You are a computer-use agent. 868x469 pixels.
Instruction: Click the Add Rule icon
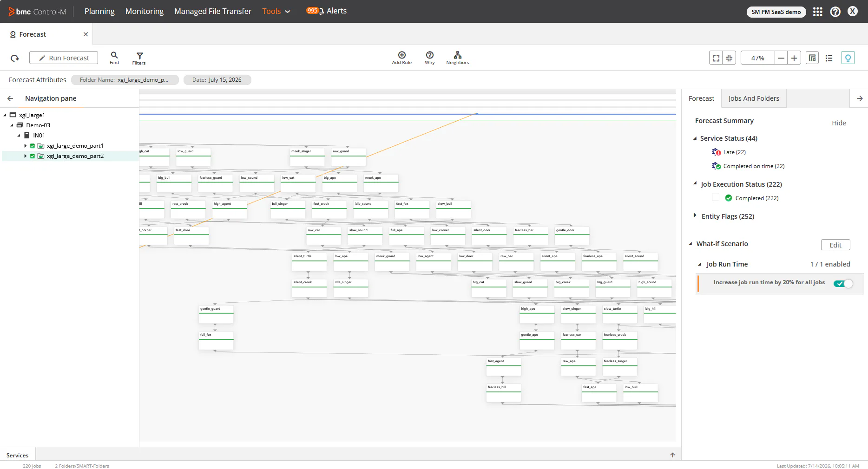pyautogui.click(x=402, y=58)
